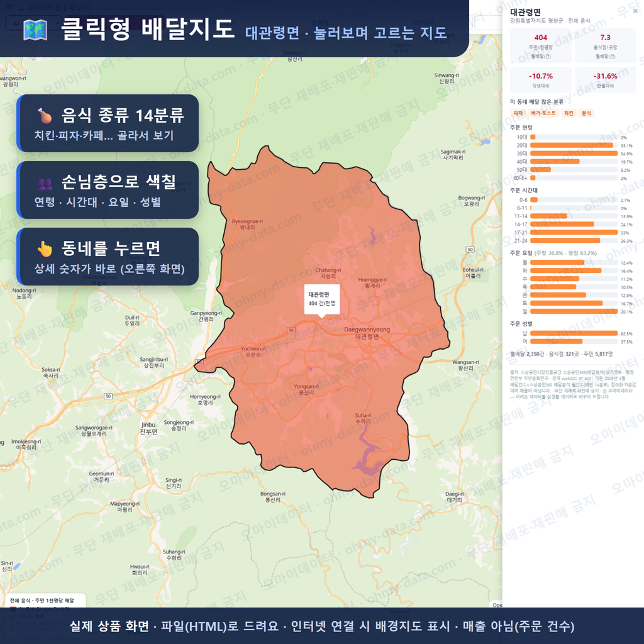
Task: Click the Yucheon-ri 유천리 map label
Action: (x=253, y=352)
